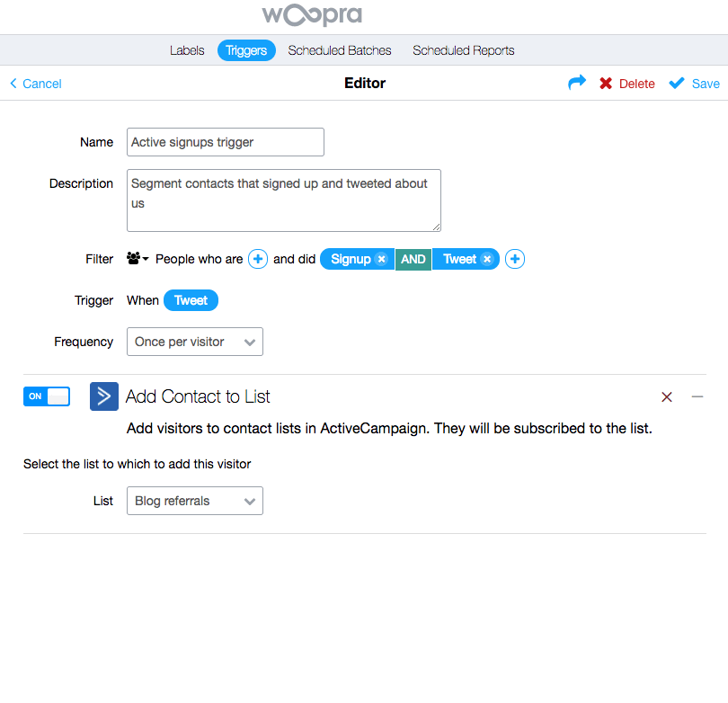Open the Labels tab

(x=186, y=50)
